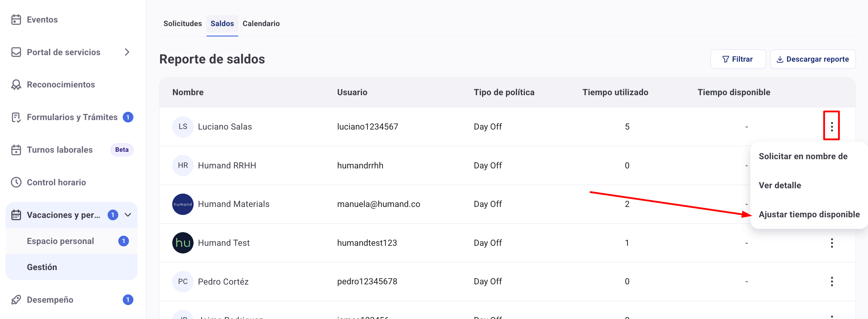Screen dimensions: 868x319
Task: Expand Portal de servicios submenu chevron
Action: click(x=127, y=52)
